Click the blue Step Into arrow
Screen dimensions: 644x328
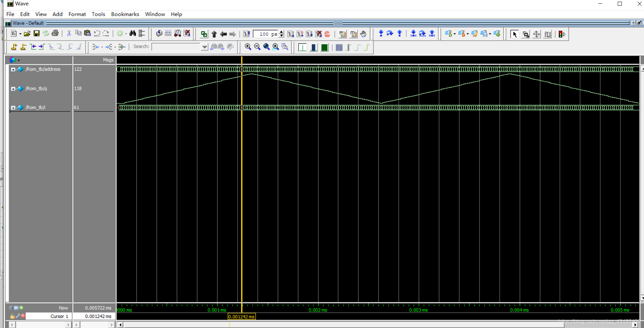pos(381,34)
